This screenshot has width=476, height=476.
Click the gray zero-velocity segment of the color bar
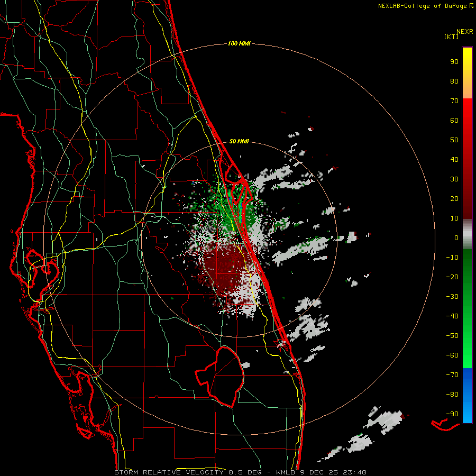pos(467,234)
